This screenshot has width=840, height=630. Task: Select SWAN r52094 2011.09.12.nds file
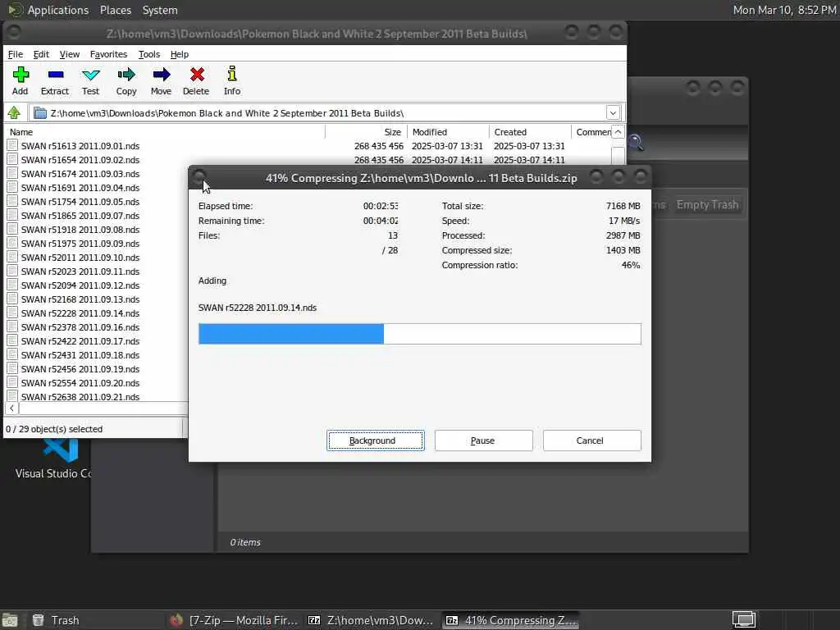click(x=80, y=285)
